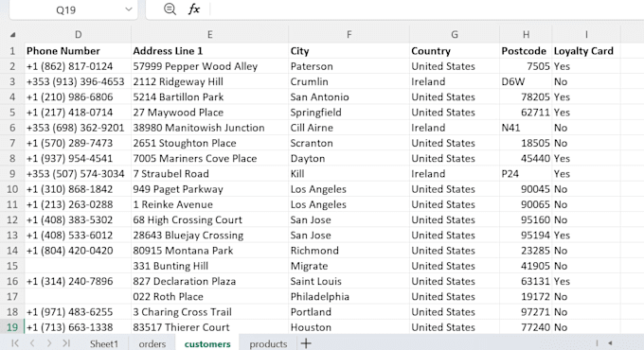The width and height of the screenshot is (644, 350).
Task: Open the insert function fx button
Action: pyautogui.click(x=194, y=9)
